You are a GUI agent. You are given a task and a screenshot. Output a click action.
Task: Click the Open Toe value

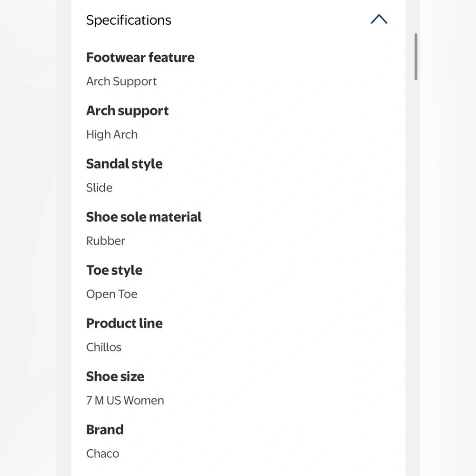pyautogui.click(x=112, y=295)
